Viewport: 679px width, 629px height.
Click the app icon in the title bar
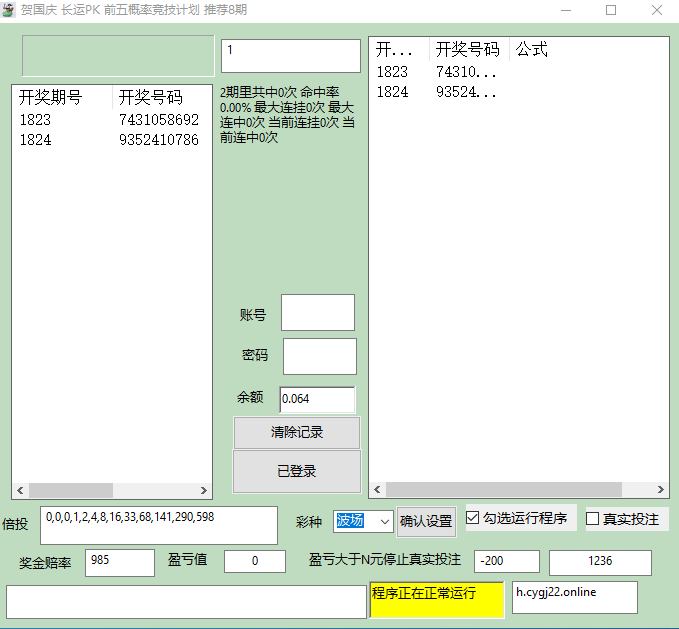pyautogui.click(x=10, y=10)
